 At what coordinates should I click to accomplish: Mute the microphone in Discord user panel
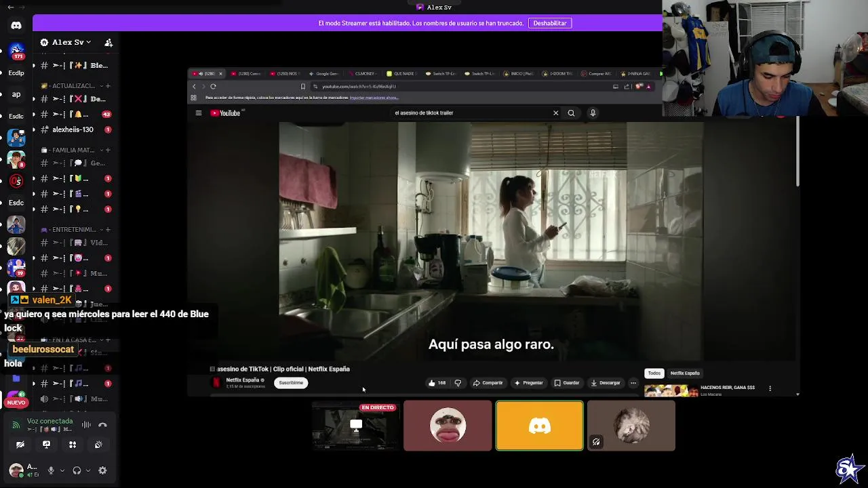(51, 470)
